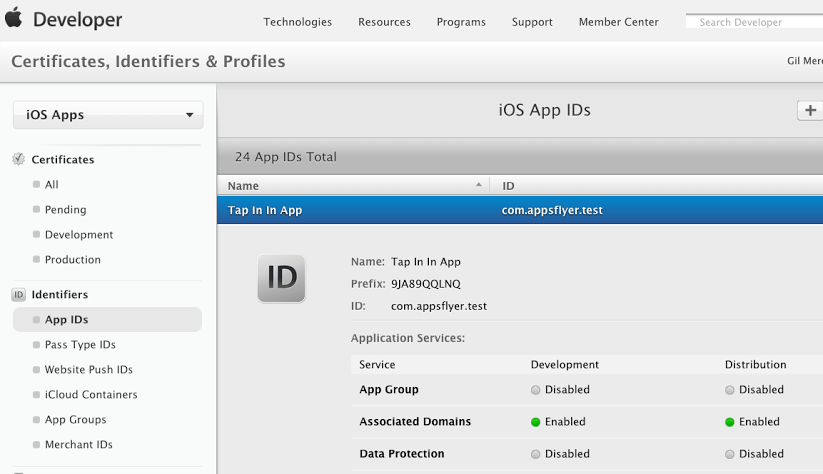
Task: Show Production certificates
Action: [72, 260]
